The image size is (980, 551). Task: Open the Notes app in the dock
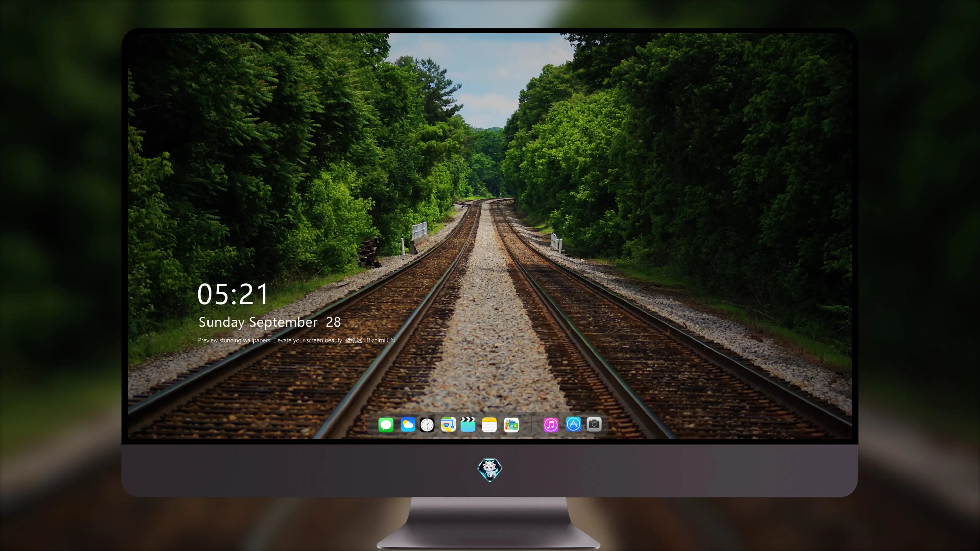coord(489,425)
